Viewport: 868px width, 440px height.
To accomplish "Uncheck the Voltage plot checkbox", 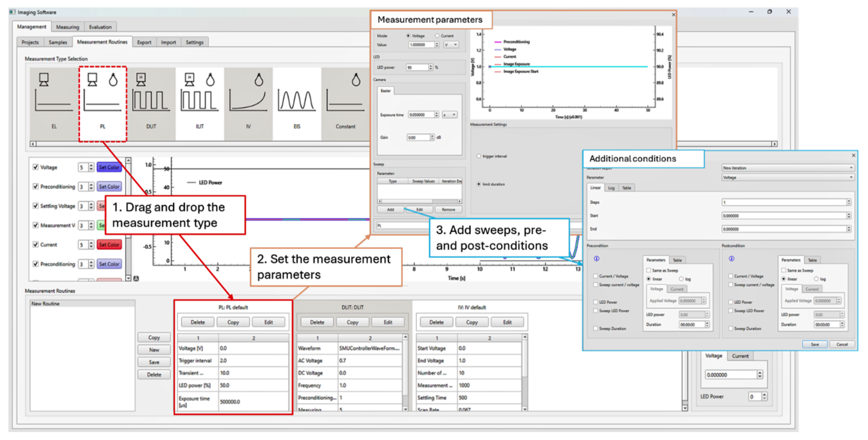I will pyautogui.click(x=35, y=167).
